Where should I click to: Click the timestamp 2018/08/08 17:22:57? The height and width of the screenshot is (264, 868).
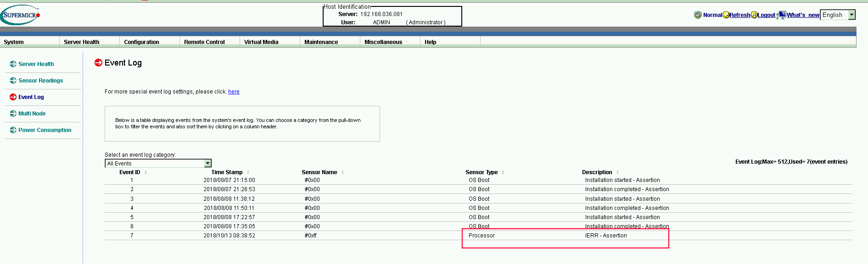point(230,217)
